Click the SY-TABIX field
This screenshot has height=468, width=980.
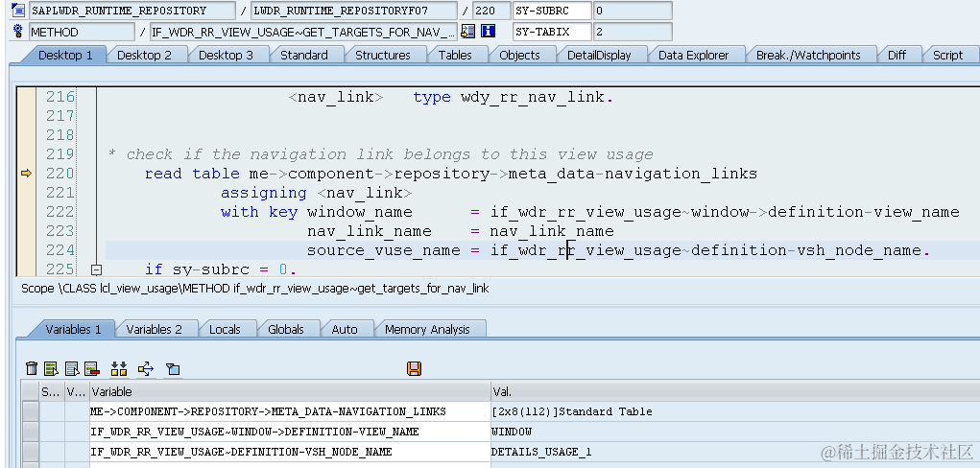552,32
